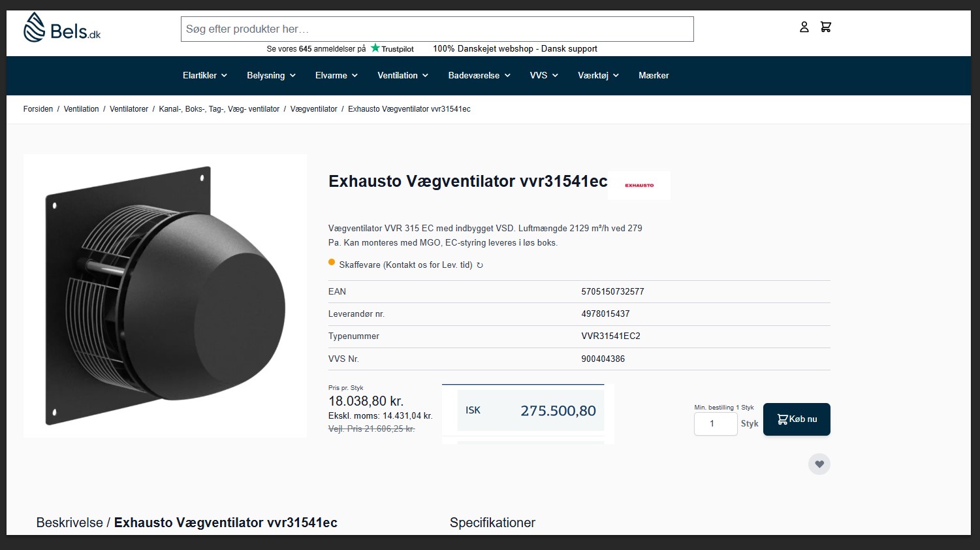
Task: Expand the Belysning menu
Action: click(272, 75)
